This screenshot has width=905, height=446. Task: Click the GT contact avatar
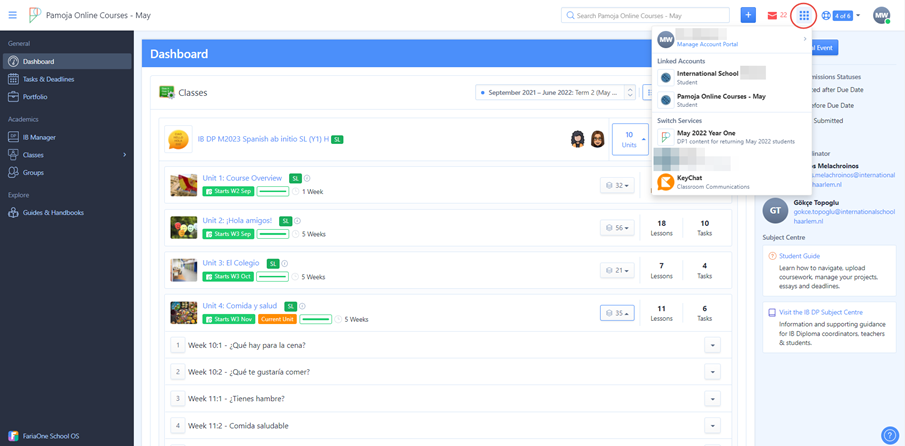(x=775, y=211)
